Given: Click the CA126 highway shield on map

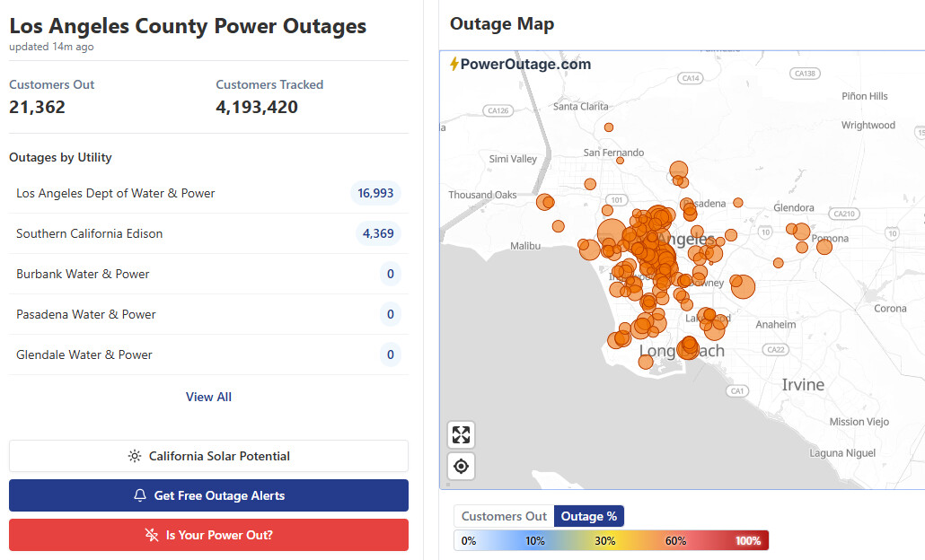Looking at the screenshot, I should 498,110.
